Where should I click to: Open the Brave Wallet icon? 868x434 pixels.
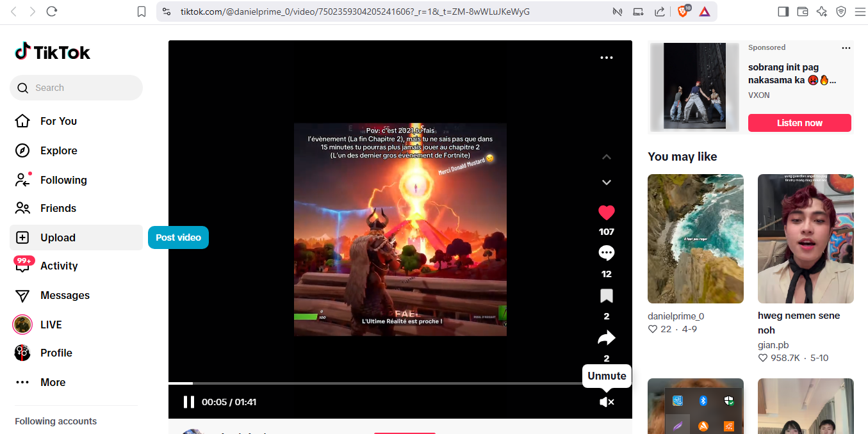coord(803,12)
